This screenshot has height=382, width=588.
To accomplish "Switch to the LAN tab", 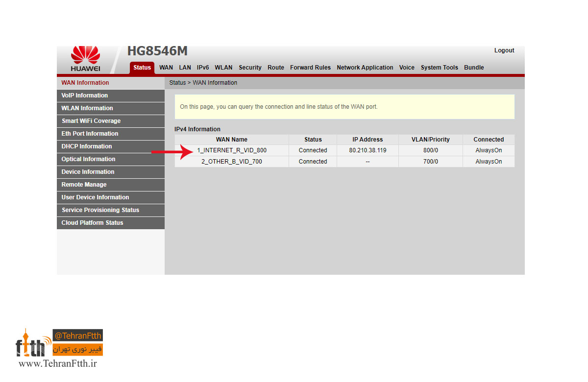I will point(185,68).
